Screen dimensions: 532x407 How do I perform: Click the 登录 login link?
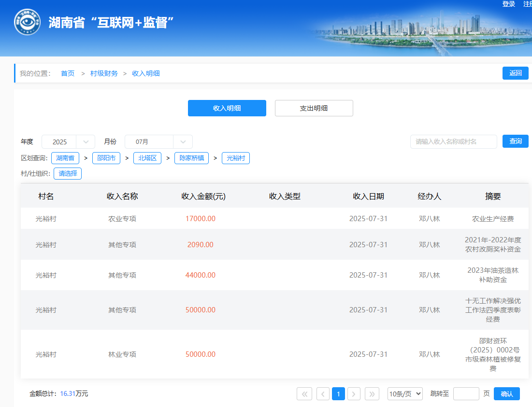click(508, 4)
